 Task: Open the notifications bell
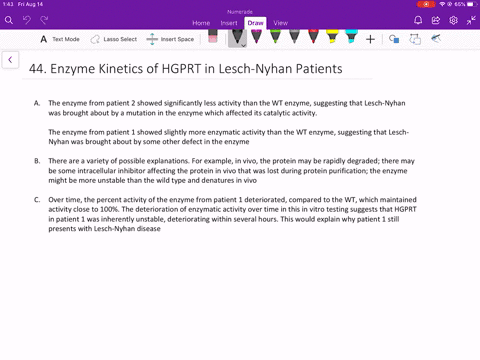click(418, 20)
